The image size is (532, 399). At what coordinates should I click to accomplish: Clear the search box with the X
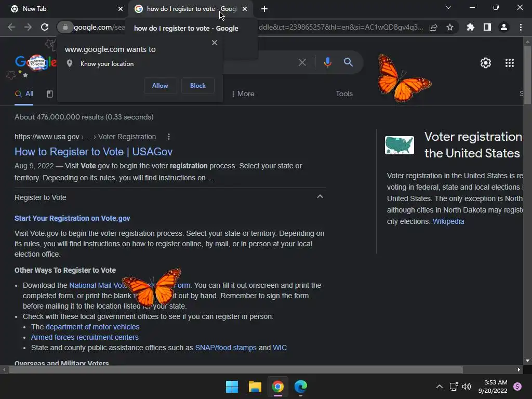point(302,62)
